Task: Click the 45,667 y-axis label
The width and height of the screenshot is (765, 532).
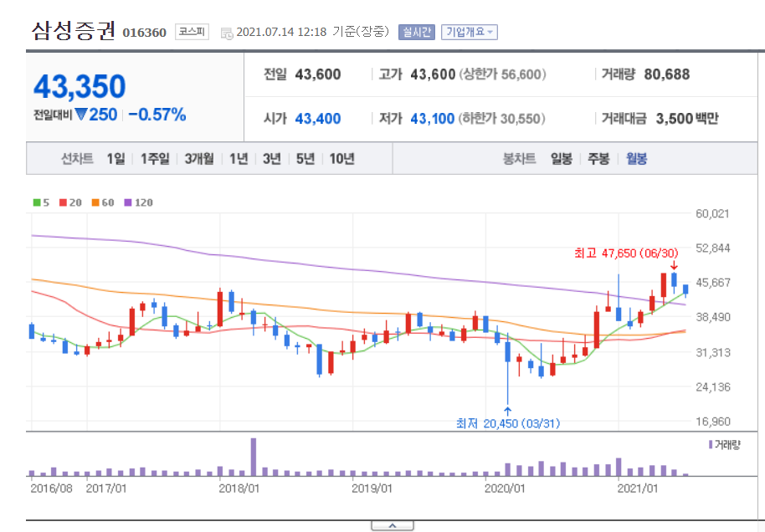Action: (x=713, y=283)
